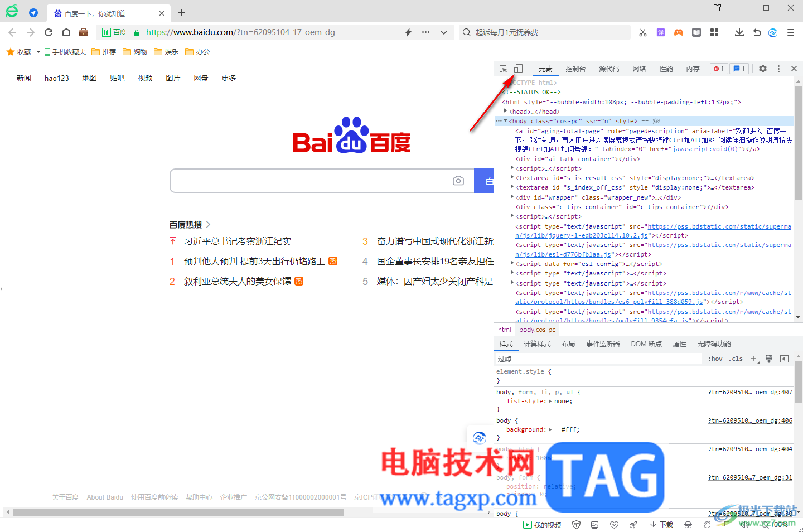Open the 布局 subtab
803x532 pixels.
(568, 344)
